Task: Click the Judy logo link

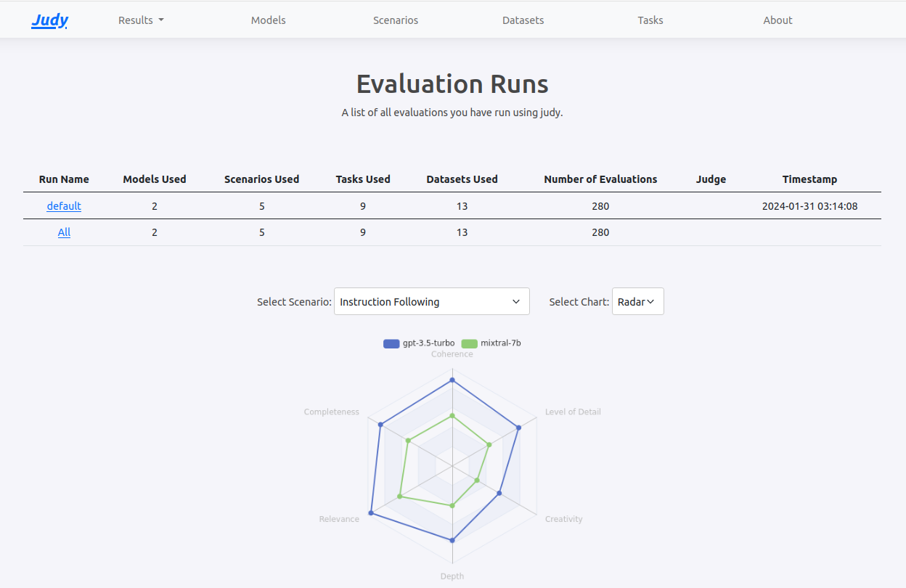Action: coord(49,20)
